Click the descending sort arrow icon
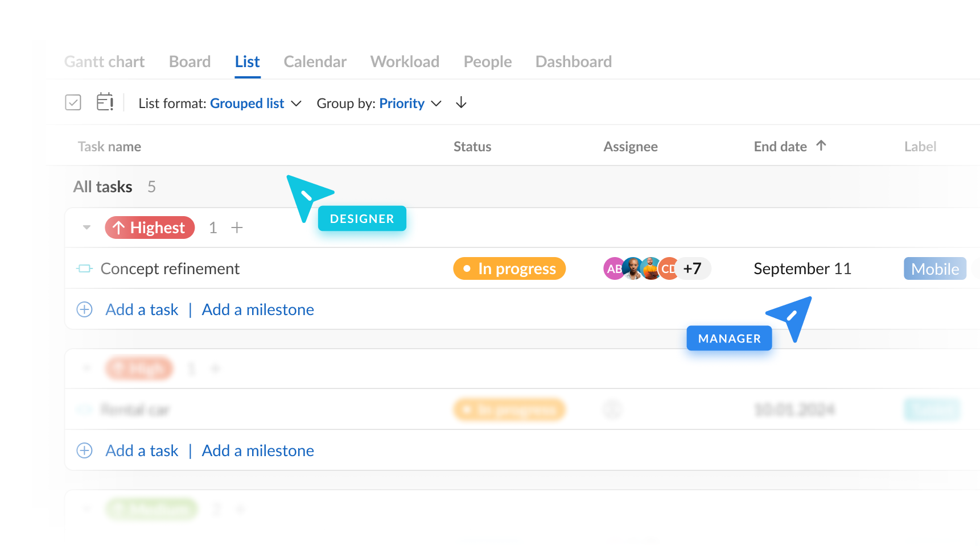Screen dimensions: 980x546 (461, 103)
